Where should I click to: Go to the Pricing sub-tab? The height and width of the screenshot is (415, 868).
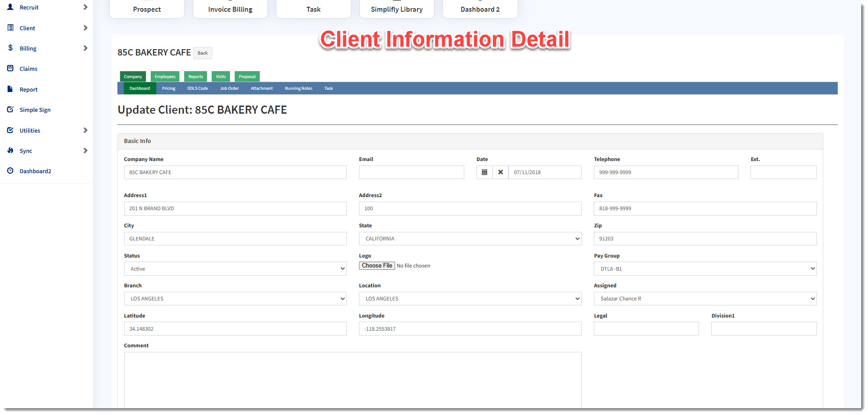[168, 88]
